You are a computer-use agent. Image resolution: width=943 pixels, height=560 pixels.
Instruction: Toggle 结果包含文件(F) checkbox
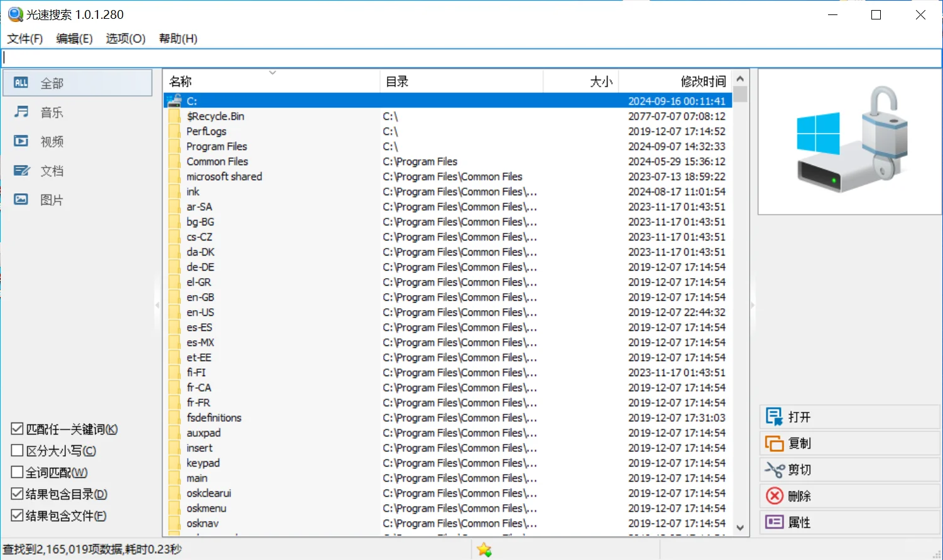coord(18,515)
